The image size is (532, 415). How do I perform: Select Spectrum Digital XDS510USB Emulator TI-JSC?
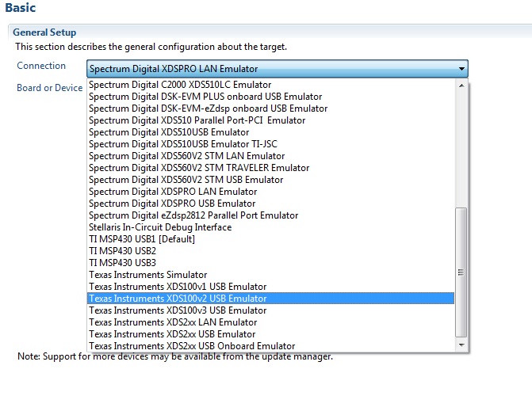pos(270,144)
